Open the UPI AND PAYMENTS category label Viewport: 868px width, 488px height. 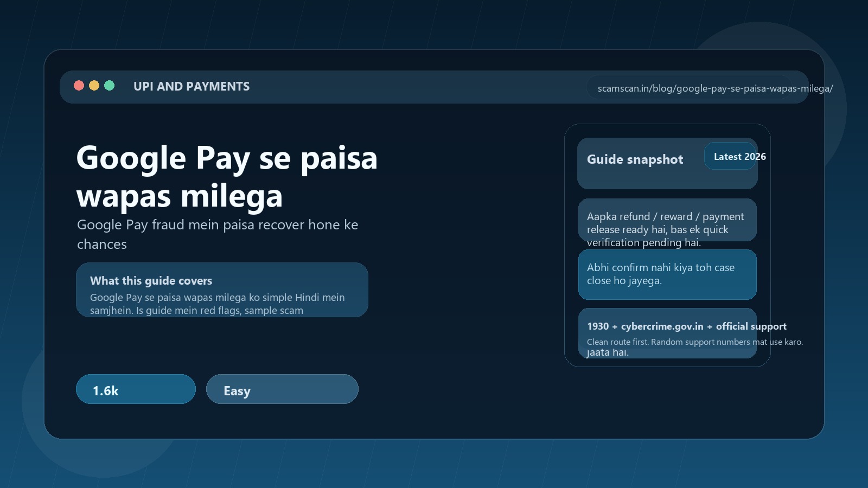pyautogui.click(x=192, y=86)
